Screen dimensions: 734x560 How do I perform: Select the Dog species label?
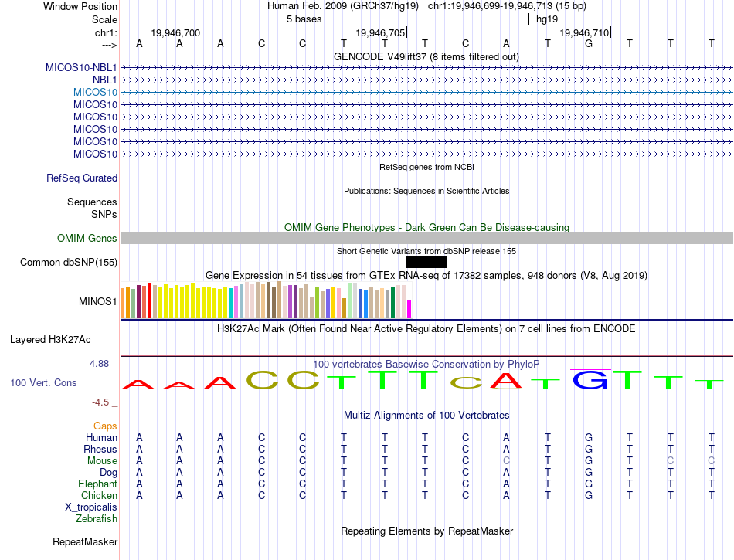point(108,473)
